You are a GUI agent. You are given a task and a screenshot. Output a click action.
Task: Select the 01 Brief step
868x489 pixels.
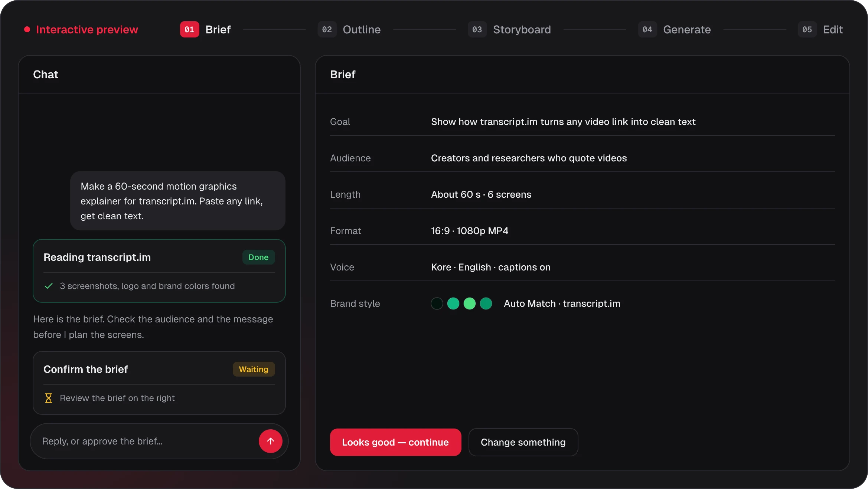tap(205, 29)
